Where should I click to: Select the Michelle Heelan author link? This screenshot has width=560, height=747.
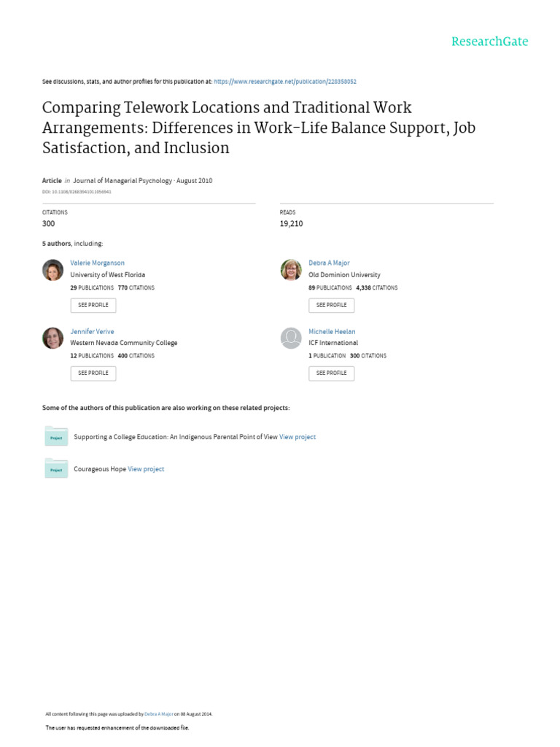pos(332,331)
